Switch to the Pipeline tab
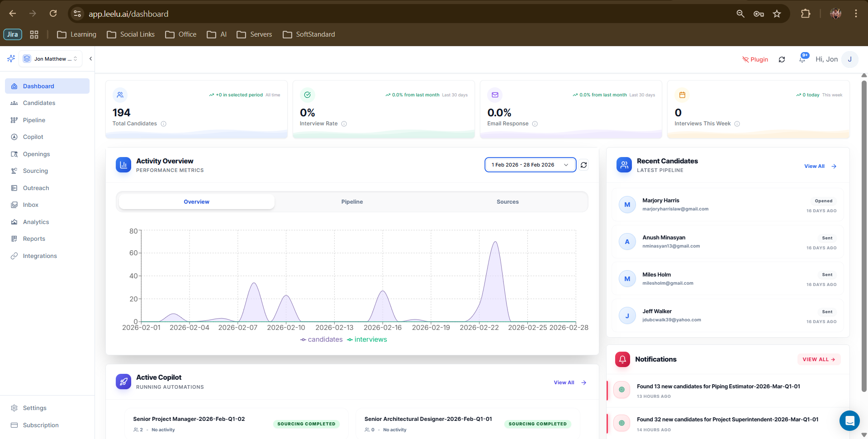 point(352,202)
